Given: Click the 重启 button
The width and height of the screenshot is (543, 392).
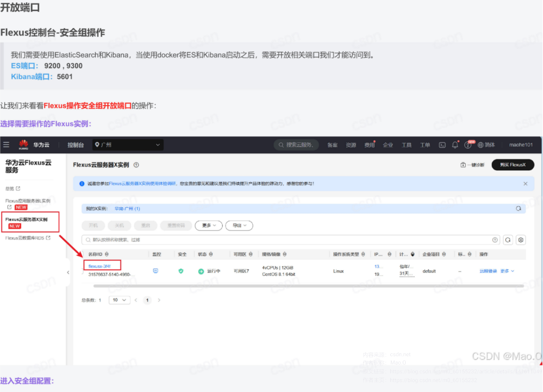Looking at the screenshot, I should click(146, 225).
